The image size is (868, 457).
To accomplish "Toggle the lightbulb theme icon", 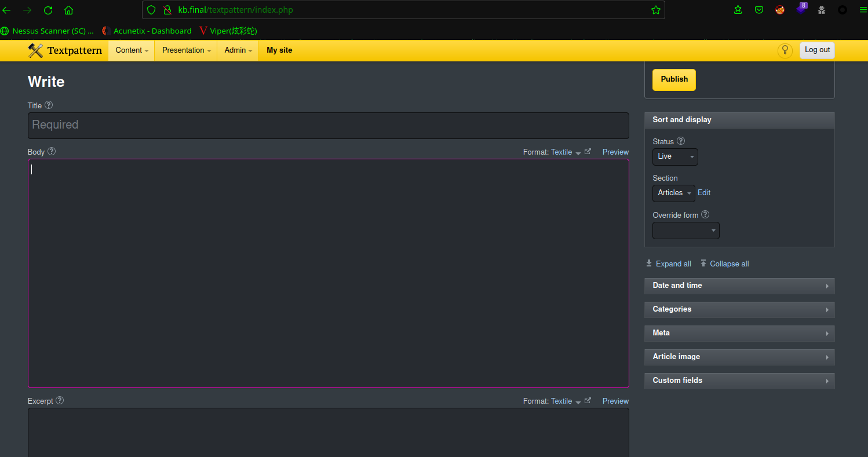I will pyautogui.click(x=785, y=50).
